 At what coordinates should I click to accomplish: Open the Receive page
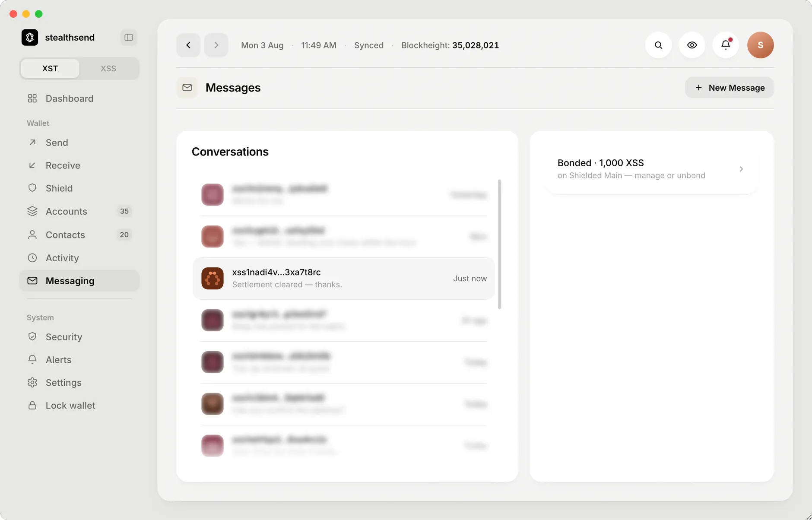pyautogui.click(x=79, y=165)
